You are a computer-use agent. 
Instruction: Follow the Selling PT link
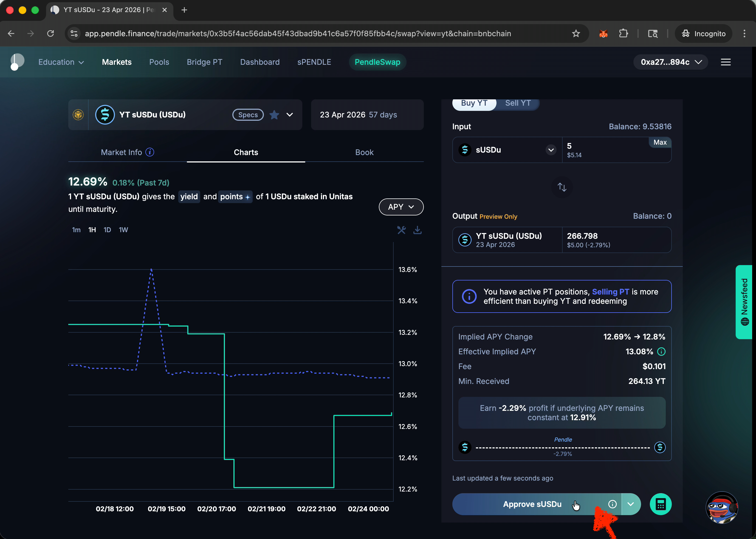[610, 292]
